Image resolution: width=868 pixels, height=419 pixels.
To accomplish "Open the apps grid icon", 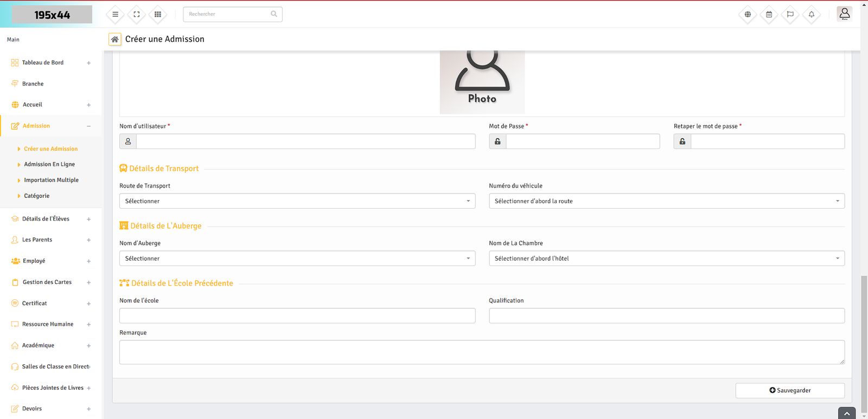I will click(x=158, y=15).
